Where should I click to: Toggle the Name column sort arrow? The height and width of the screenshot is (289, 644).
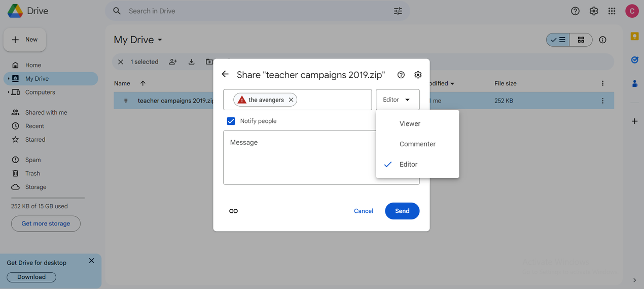(x=142, y=83)
